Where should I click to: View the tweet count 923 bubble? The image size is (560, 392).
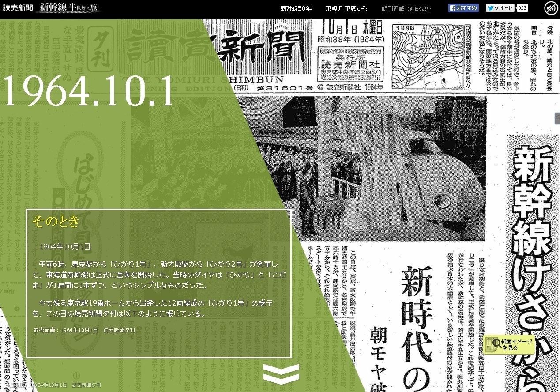522,8
